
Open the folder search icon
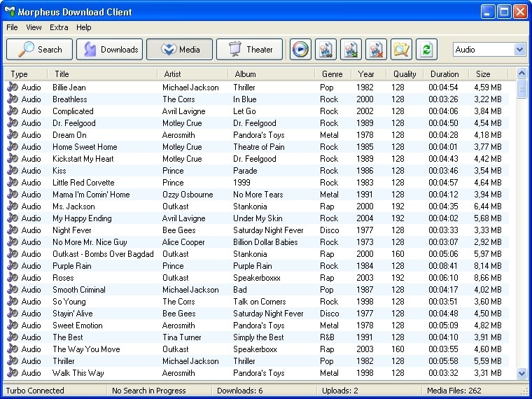(x=401, y=50)
